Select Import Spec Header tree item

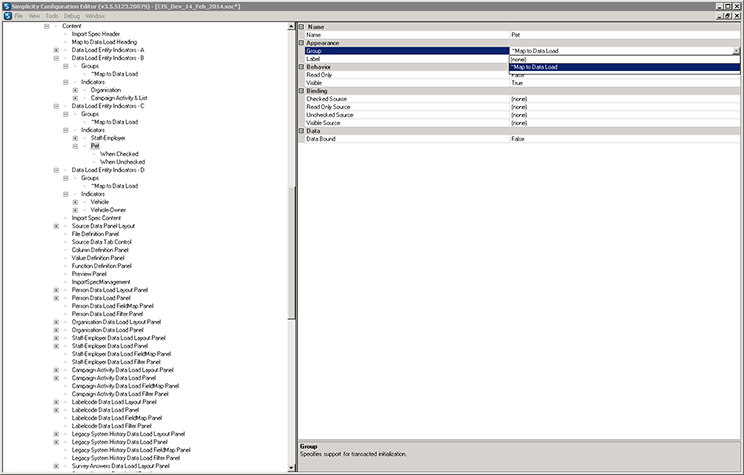(x=95, y=34)
